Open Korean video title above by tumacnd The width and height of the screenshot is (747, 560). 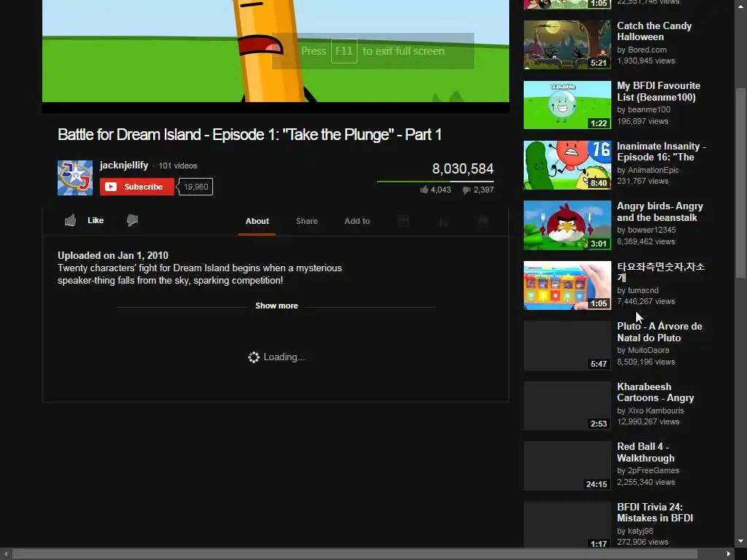point(661,272)
